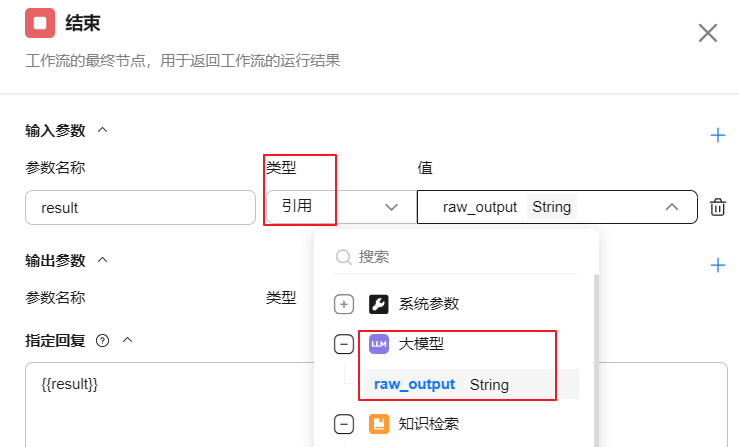
Task: Collapse the 指定回复 section
Action: tap(127, 340)
